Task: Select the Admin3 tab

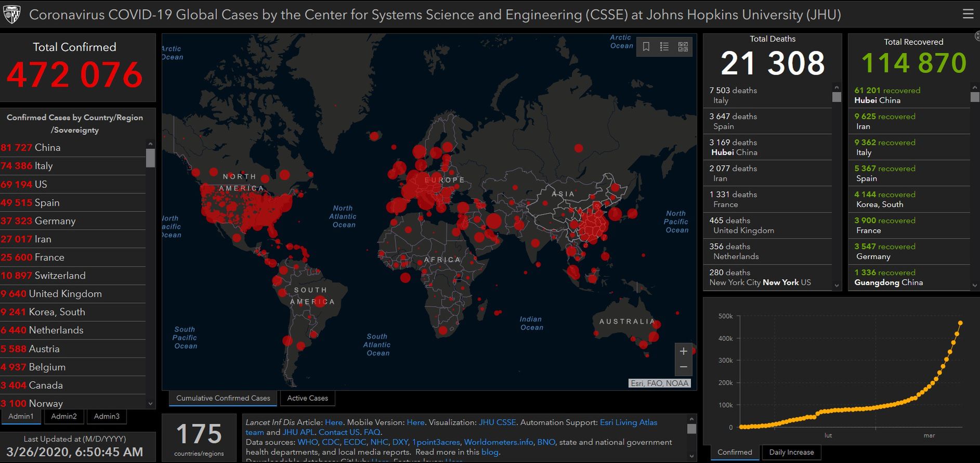Action: tap(107, 416)
